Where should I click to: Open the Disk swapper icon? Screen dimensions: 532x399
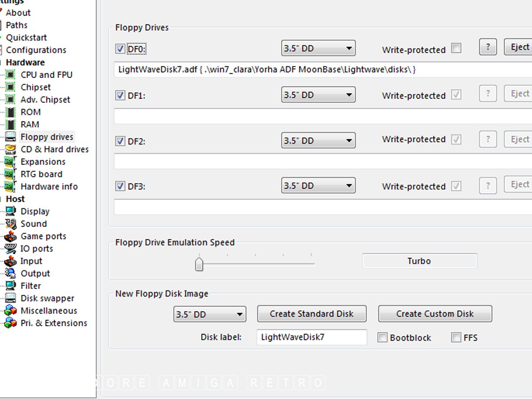11,298
